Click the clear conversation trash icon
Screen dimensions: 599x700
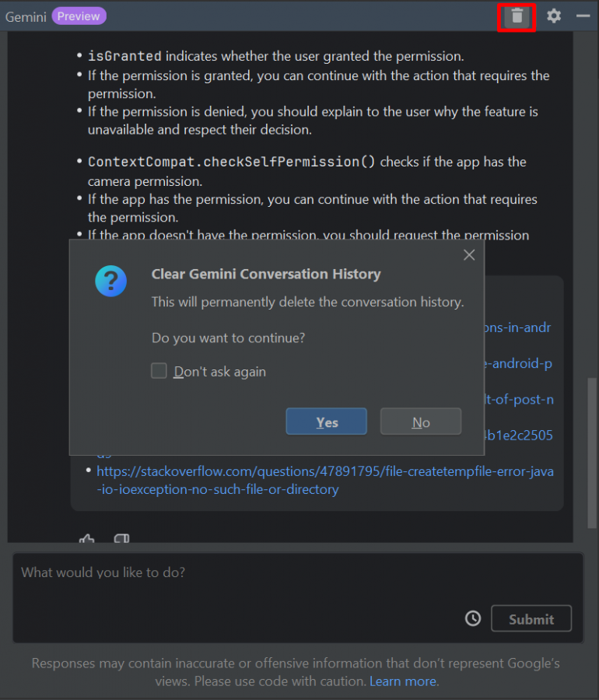(x=517, y=16)
